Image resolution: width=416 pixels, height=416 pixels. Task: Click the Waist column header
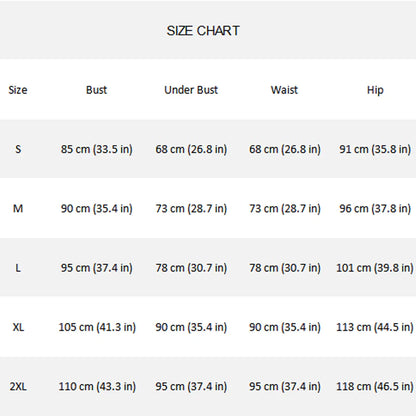[x=284, y=90]
